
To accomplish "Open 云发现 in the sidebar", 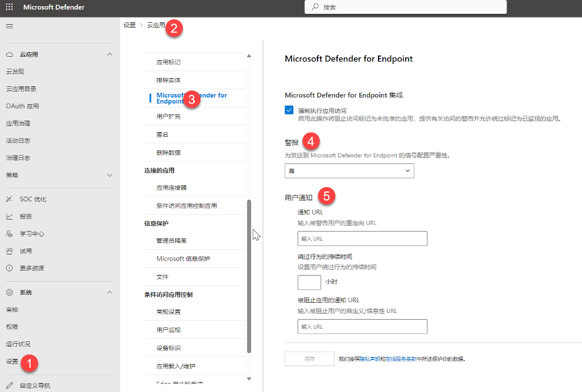I will (15, 72).
